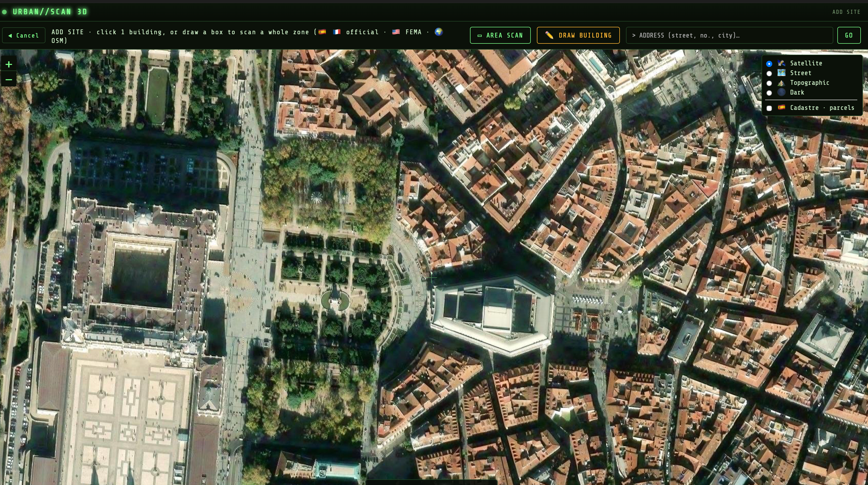This screenshot has width=868, height=485.
Task: Click the Dark mode moon icon
Action: coord(781,92)
